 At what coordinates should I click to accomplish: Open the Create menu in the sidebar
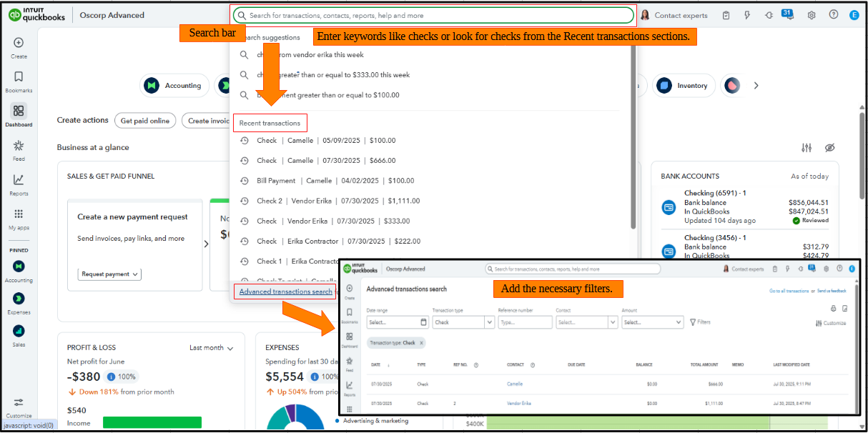[x=19, y=47]
